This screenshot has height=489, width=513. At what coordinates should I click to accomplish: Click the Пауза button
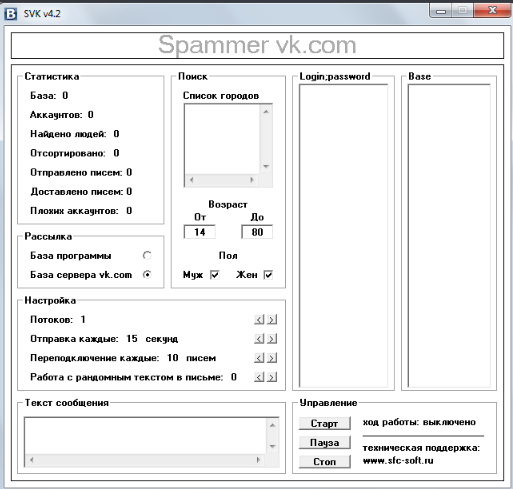pos(325,443)
